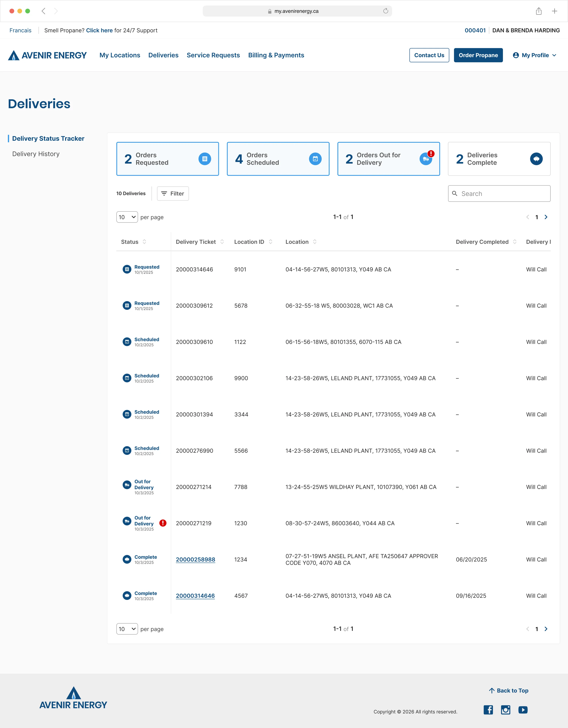The image size is (568, 728).
Task: Select Delivery History in sidebar
Action: point(36,154)
